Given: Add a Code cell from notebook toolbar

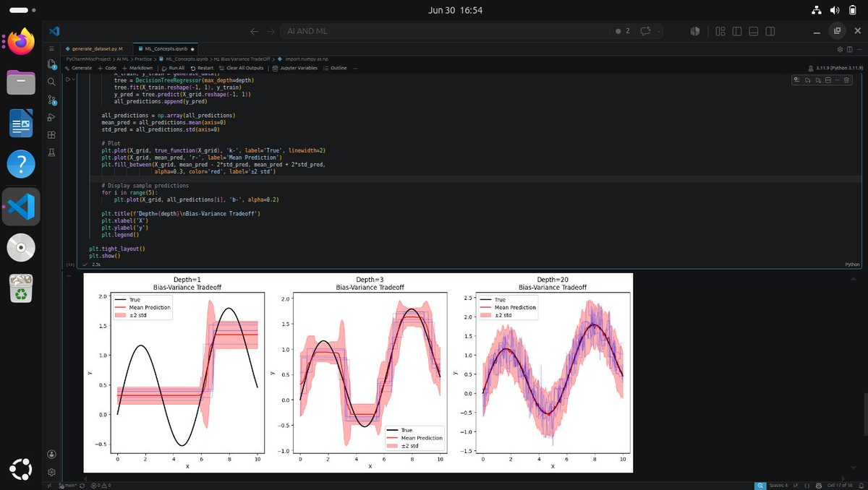Looking at the screenshot, I should coord(107,68).
